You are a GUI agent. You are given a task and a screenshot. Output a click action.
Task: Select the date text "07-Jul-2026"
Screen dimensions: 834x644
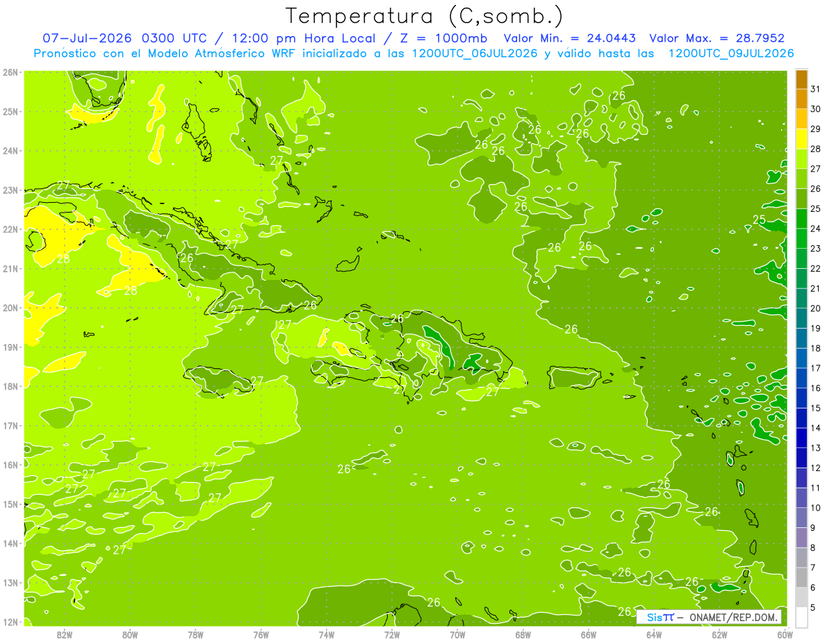click(88, 38)
